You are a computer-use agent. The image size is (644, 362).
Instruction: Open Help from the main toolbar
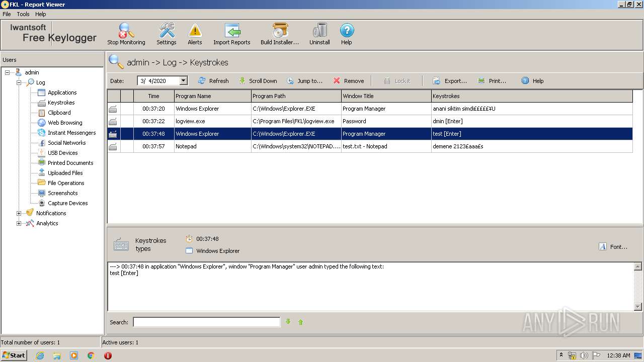[347, 34]
